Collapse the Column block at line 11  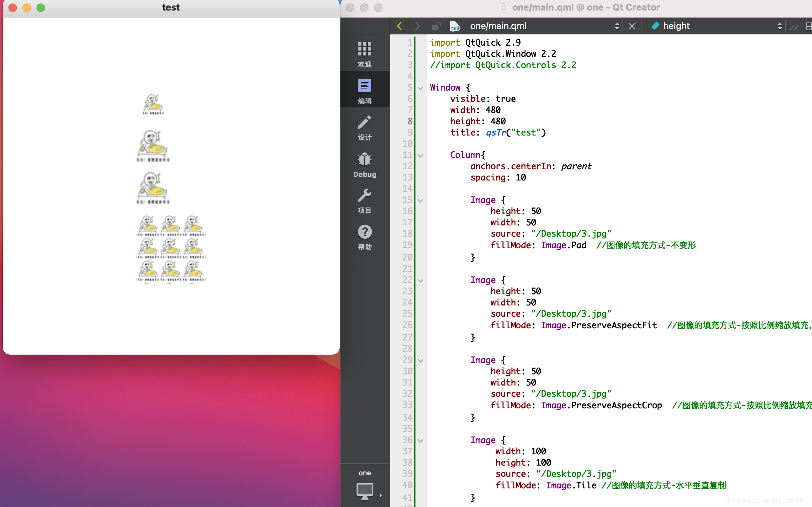click(x=421, y=155)
